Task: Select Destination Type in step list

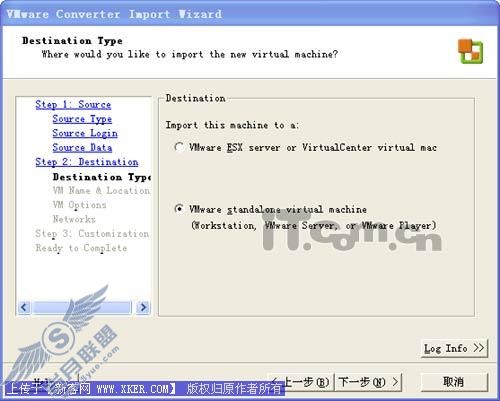Action: (102, 177)
